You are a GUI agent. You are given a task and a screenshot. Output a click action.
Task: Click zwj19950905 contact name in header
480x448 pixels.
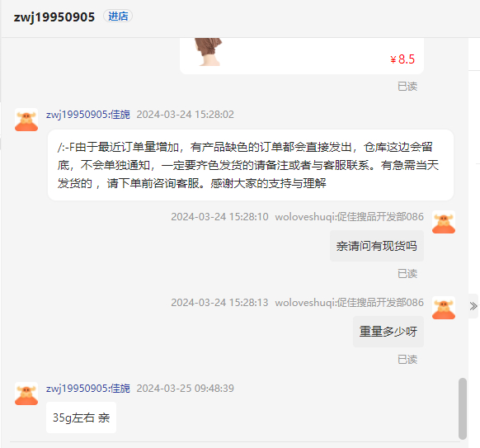click(x=54, y=17)
